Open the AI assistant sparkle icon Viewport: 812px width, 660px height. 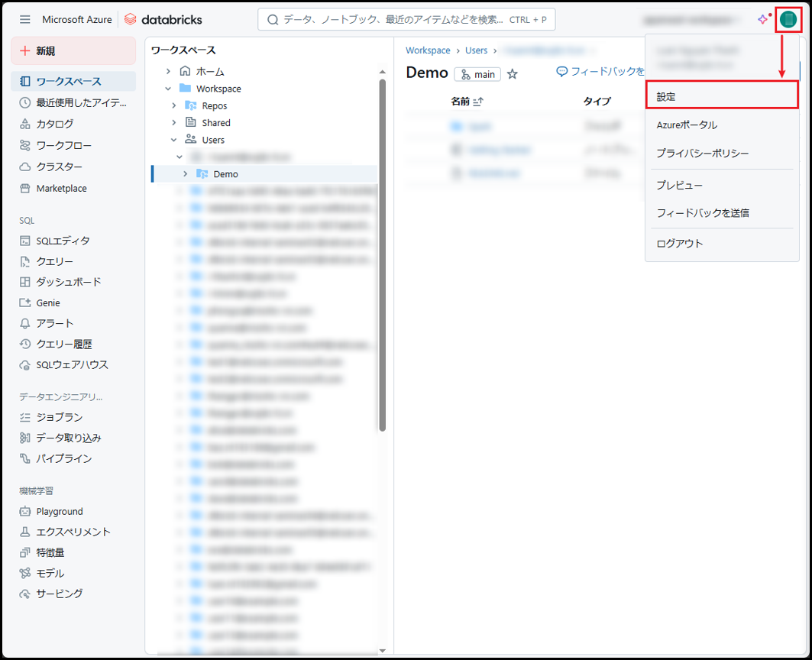[763, 20]
